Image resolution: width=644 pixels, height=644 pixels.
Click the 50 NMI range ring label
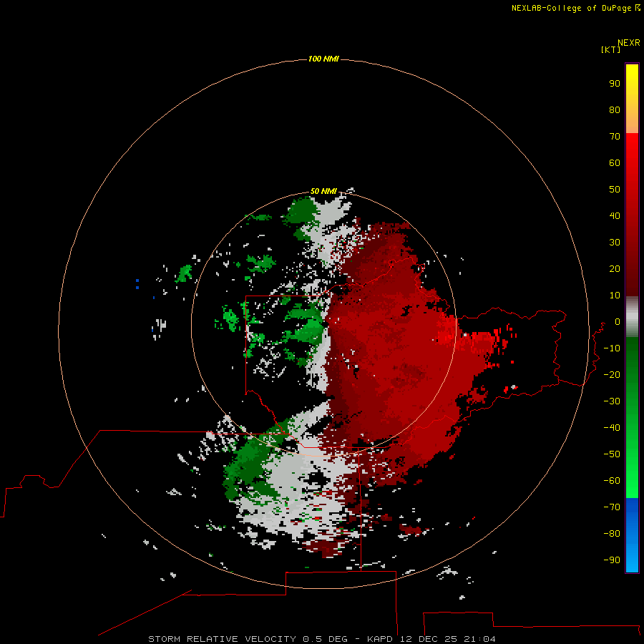click(x=323, y=191)
